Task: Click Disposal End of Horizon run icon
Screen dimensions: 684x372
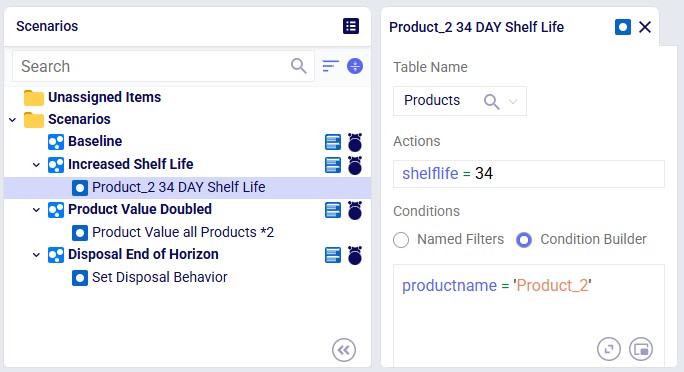Action: [x=355, y=255]
